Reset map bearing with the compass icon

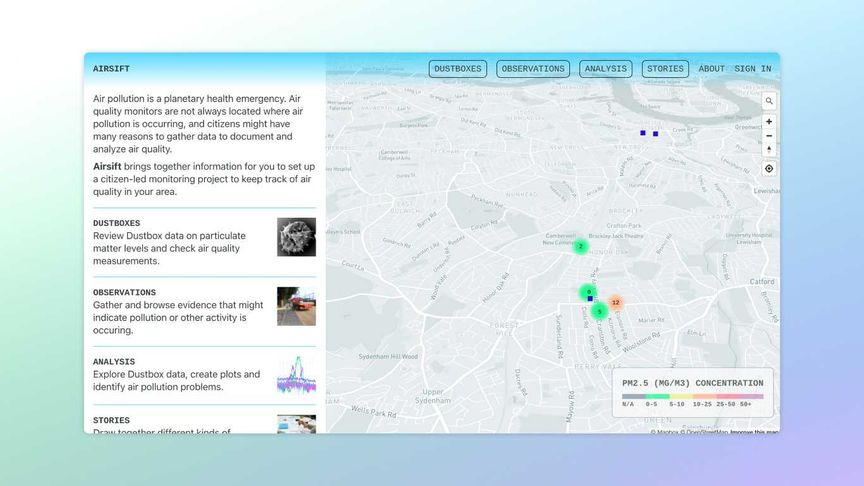[769, 150]
